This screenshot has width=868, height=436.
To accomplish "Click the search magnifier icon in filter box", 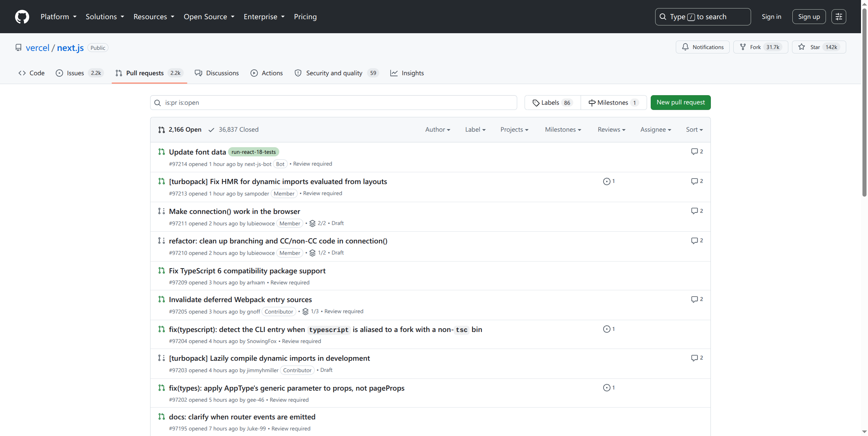I will click(158, 103).
